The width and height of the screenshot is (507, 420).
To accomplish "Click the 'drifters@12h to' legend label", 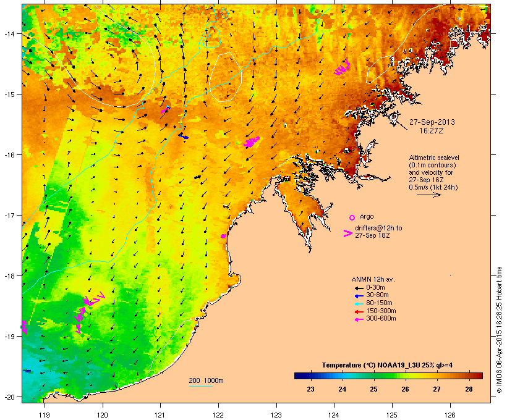I will (x=378, y=228).
